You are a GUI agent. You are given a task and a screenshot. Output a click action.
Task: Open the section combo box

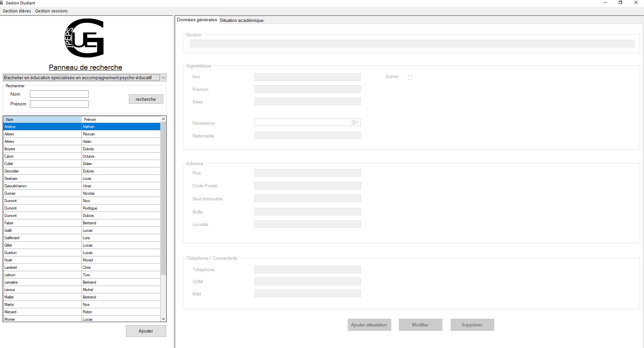(164, 77)
